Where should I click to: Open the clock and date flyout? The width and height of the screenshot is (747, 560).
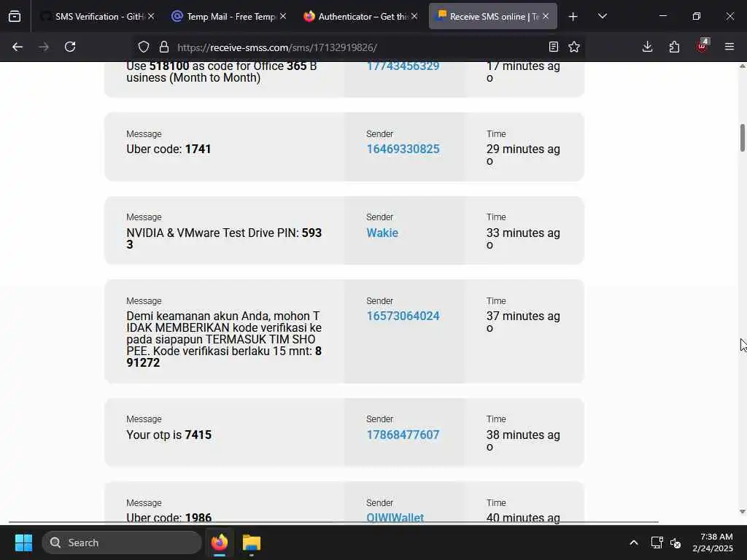click(713, 542)
